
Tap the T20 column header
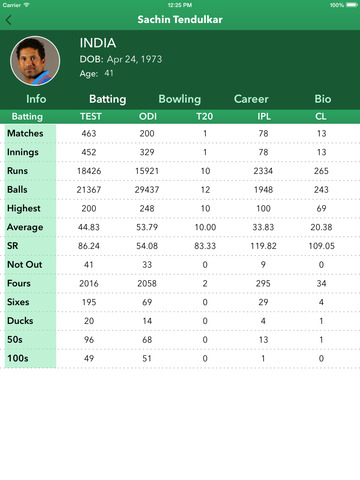(204, 116)
